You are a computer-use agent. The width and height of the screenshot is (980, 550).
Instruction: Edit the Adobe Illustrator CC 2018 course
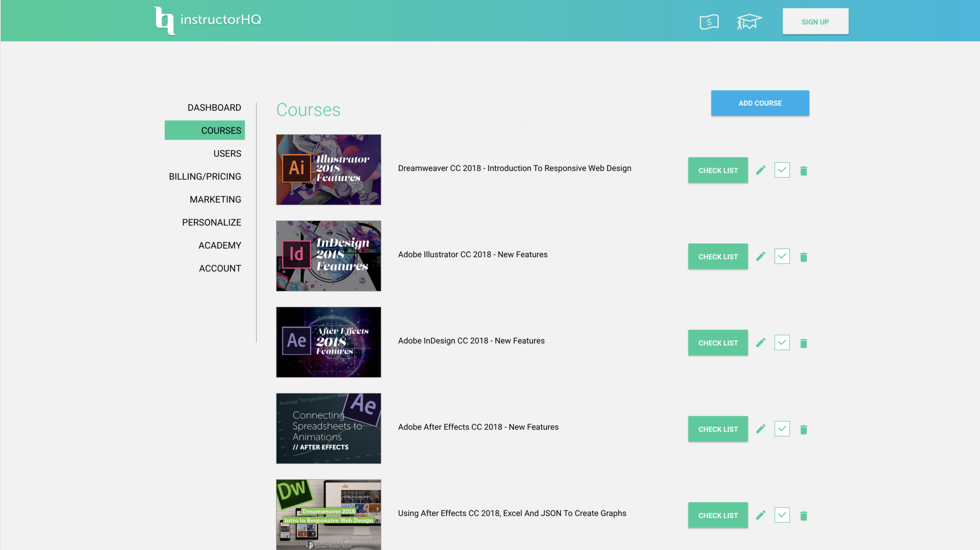point(761,256)
